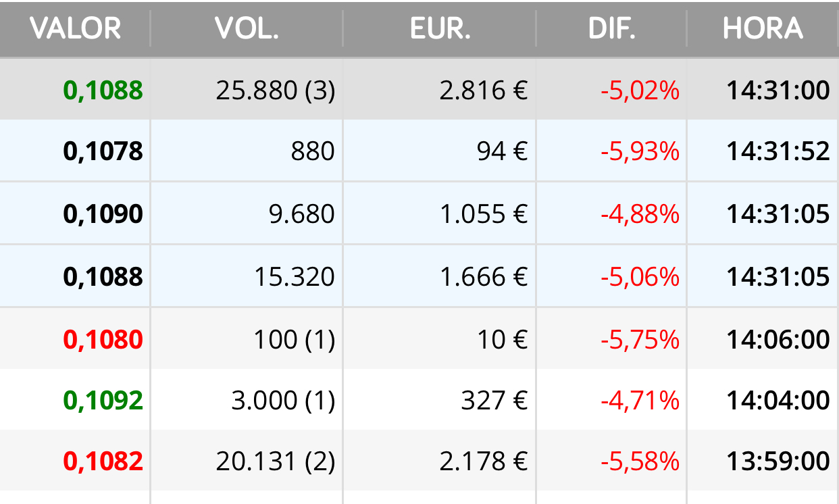
Task: Select the row with value 0,1078
Action: (419, 151)
